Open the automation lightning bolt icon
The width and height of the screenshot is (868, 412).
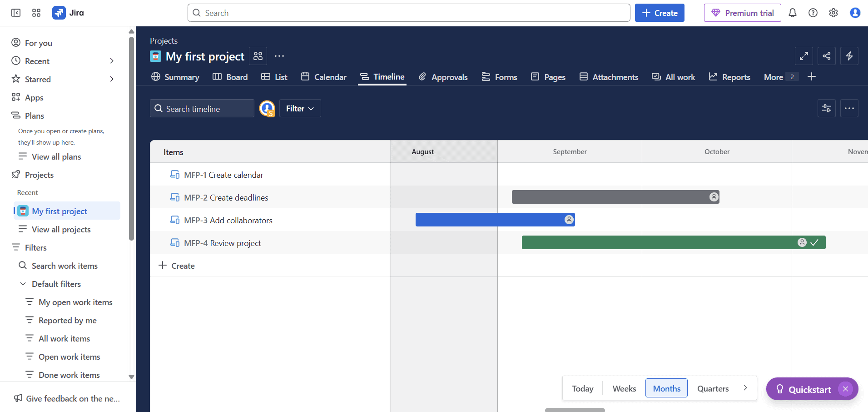(x=849, y=56)
